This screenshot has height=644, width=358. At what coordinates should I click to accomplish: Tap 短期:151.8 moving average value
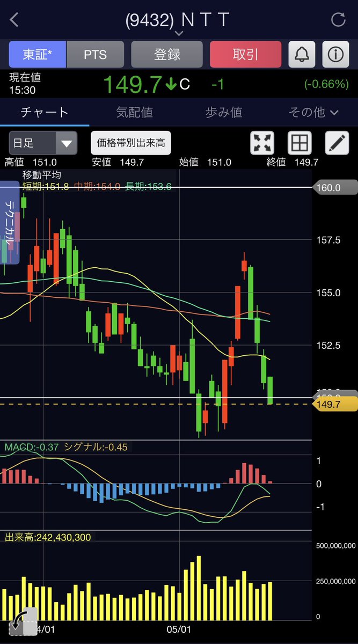point(46,186)
